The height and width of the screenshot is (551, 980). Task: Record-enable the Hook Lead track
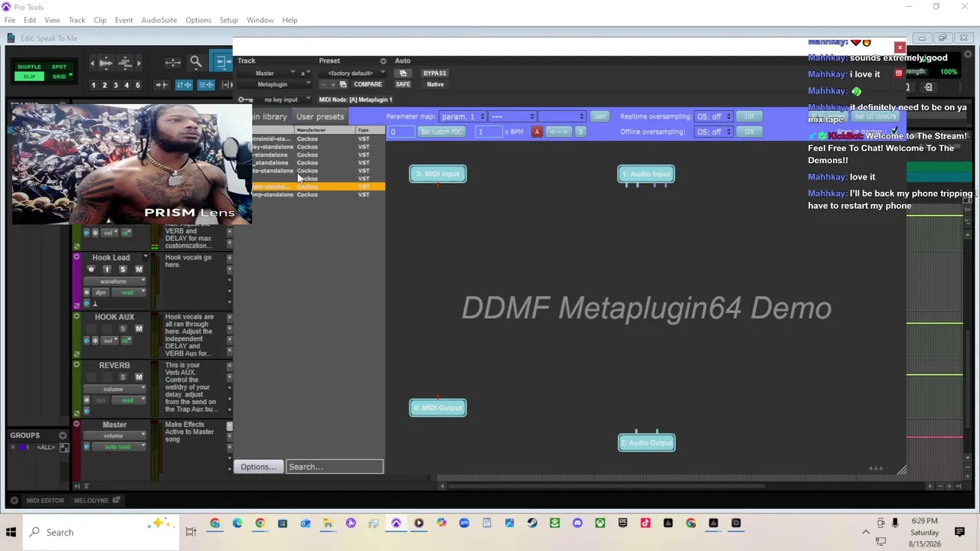[x=91, y=269]
